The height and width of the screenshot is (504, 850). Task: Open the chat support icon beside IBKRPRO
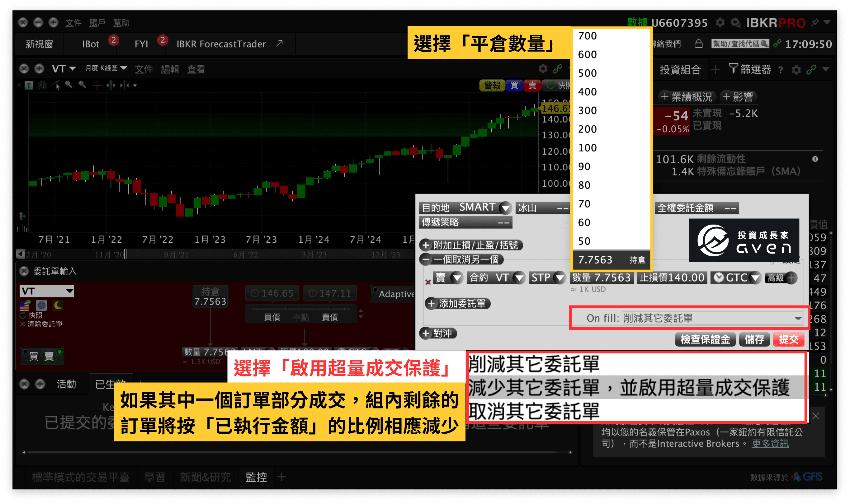click(735, 22)
